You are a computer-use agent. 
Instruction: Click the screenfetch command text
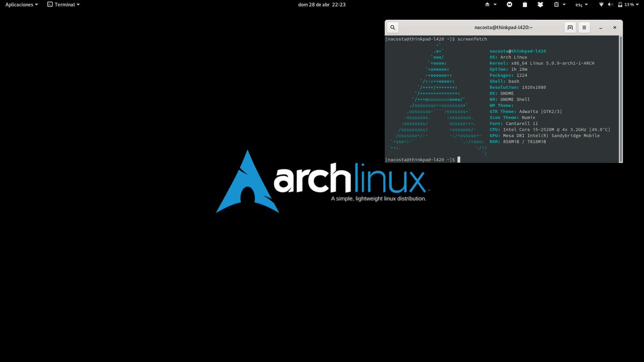[472, 39]
